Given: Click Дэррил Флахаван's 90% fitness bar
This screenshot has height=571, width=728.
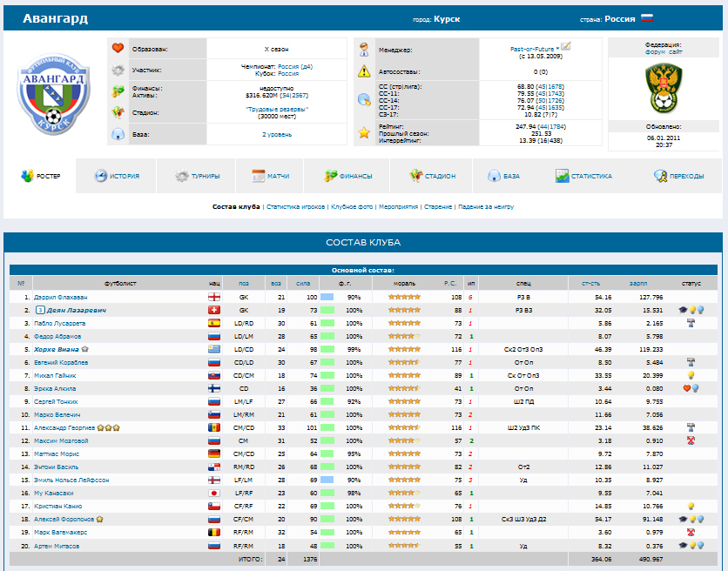Looking at the screenshot, I should 327,297.
